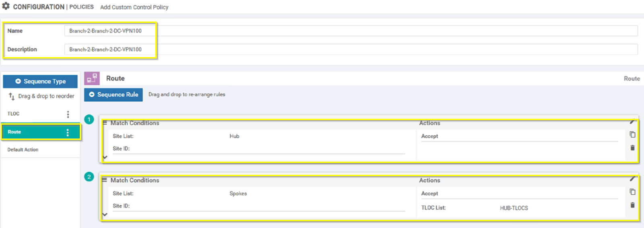Screen dimensions: 644x228
Task: Focus the policy Description input field
Action: pyautogui.click(x=351, y=49)
